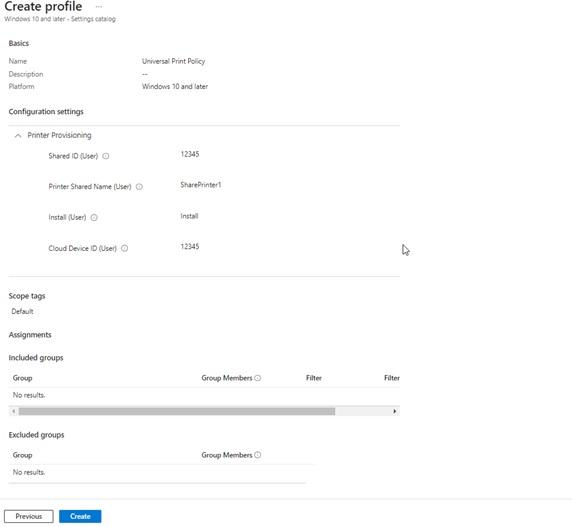Click the right scroll arrow of groups table

pyautogui.click(x=394, y=411)
